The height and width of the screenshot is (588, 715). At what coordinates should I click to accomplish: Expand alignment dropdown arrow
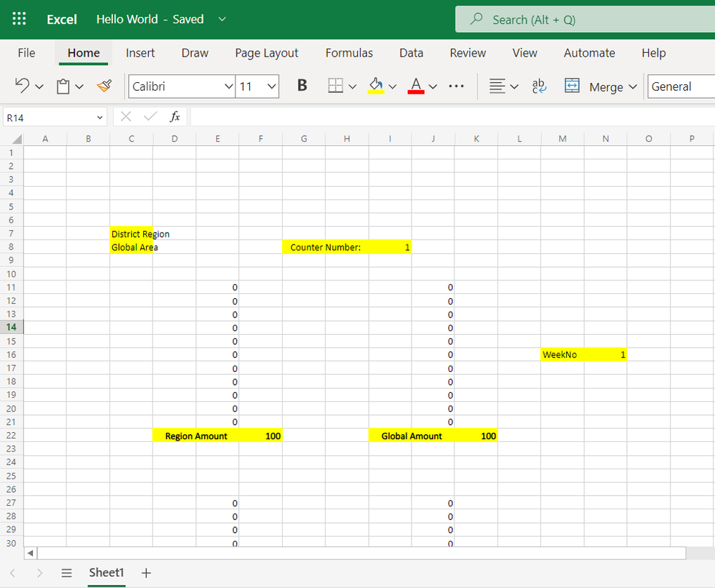coord(515,86)
